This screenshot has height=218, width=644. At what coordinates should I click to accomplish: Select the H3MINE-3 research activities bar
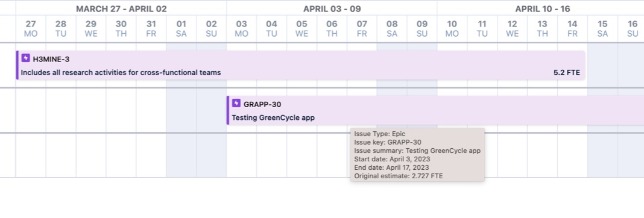tap(300, 65)
